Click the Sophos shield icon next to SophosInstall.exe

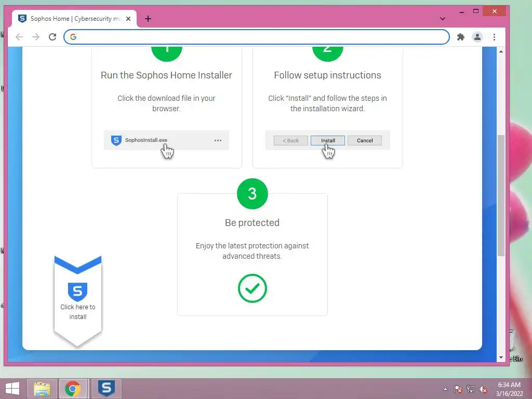(x=116, y=140)
